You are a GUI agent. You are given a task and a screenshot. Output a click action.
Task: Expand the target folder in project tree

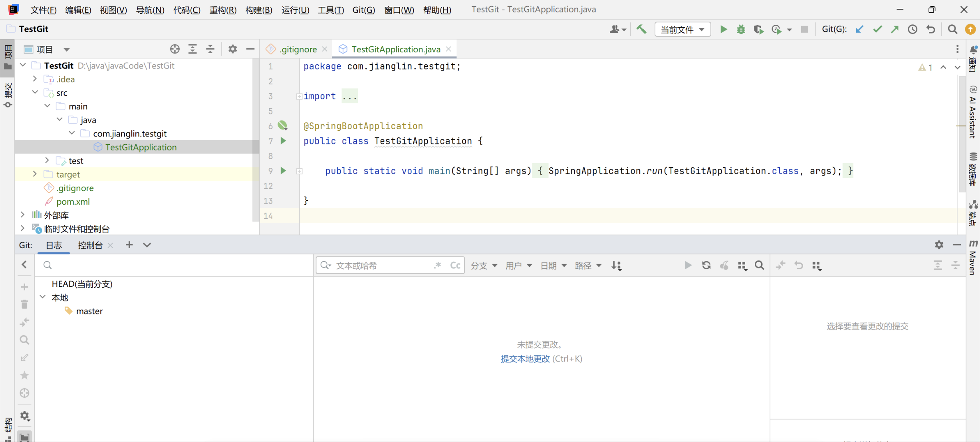[35, 174]
